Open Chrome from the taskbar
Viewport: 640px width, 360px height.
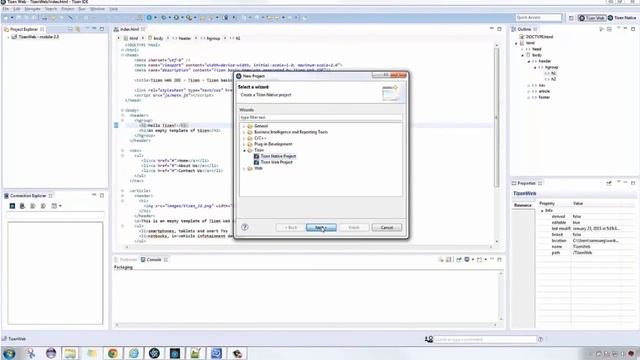113,353
